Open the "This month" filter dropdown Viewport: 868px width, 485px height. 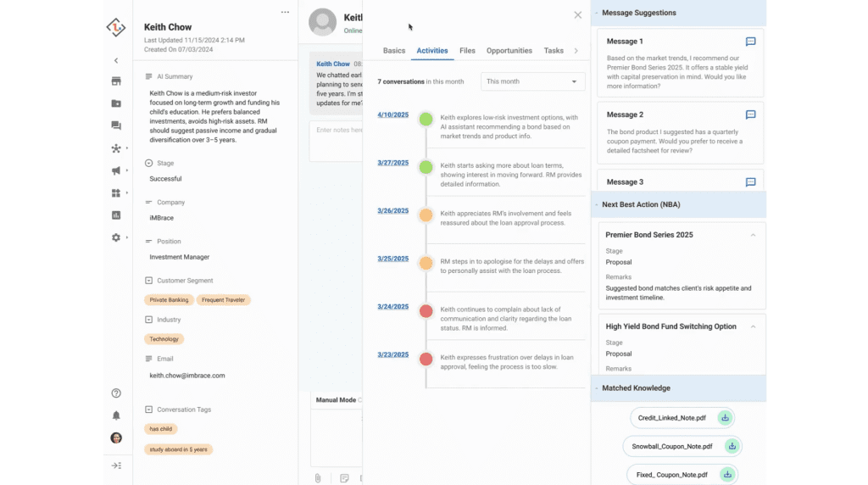coord(532,81)
